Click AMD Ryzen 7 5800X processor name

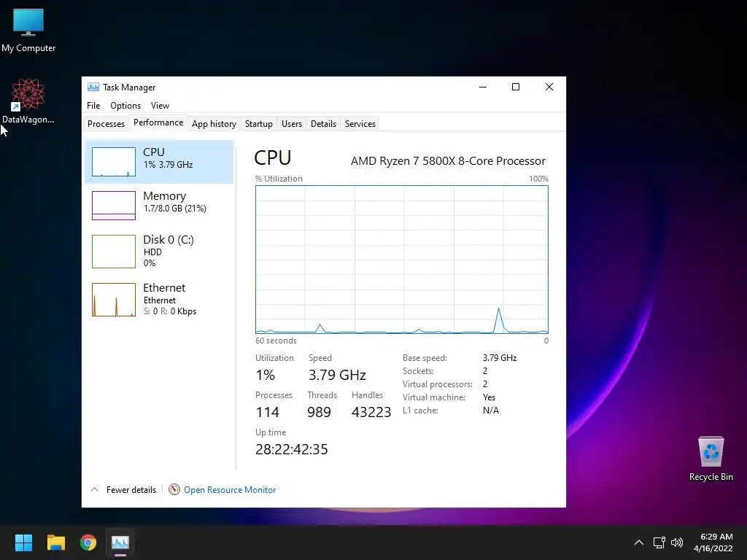(449, 161)
